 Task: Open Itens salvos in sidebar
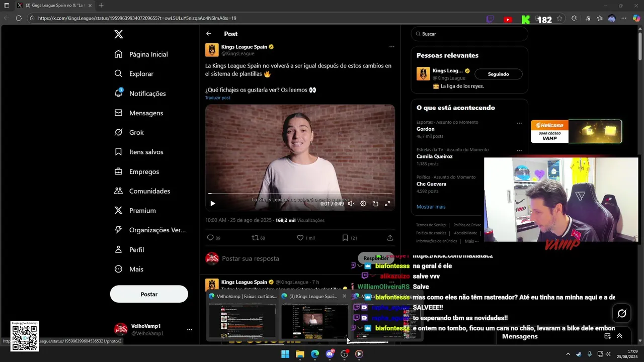pyautogui.click(x=139, y=152)
